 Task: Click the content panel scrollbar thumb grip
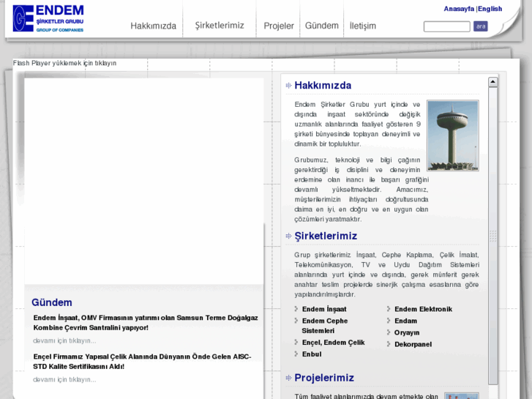click(x=493, y=236)
